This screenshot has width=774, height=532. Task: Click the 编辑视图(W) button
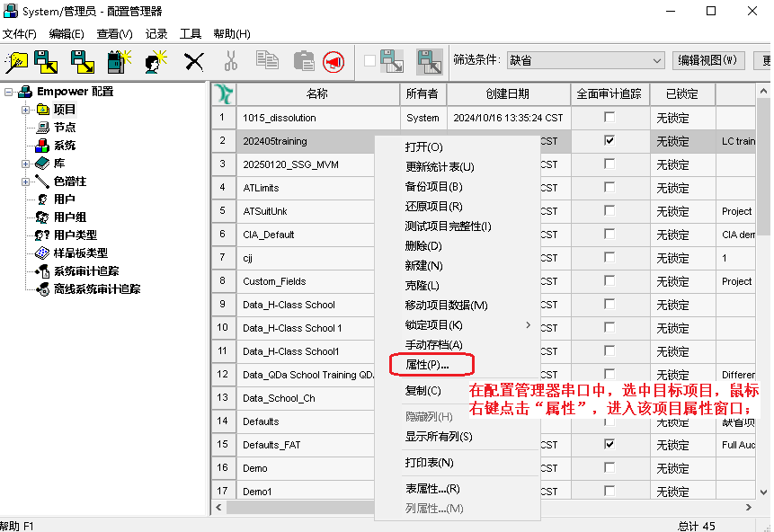(707, 60)
